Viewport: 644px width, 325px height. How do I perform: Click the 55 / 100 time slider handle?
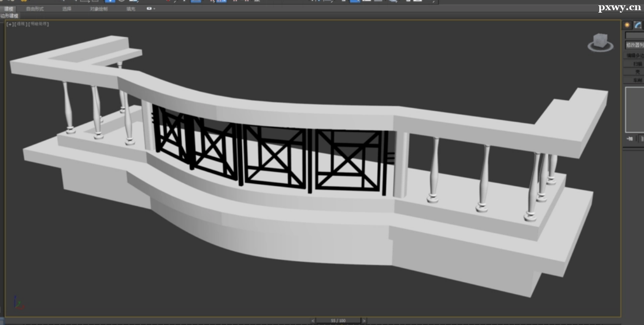click(x=338, y=321)
